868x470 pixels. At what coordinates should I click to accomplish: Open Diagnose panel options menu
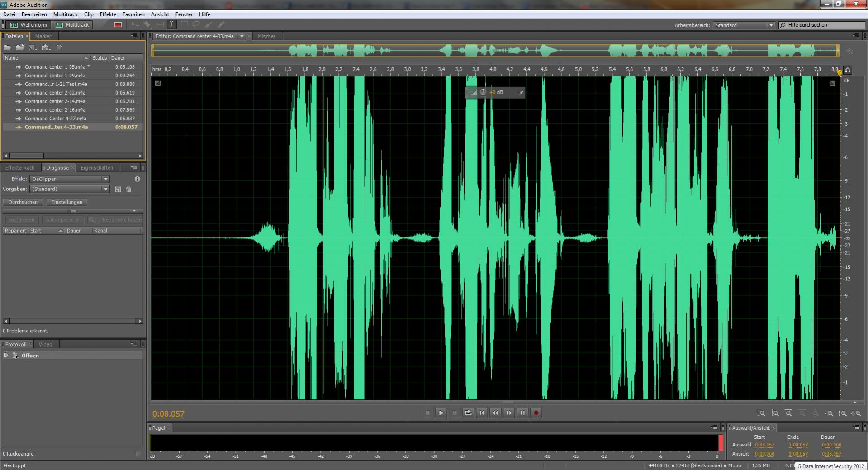coord(134,167)
